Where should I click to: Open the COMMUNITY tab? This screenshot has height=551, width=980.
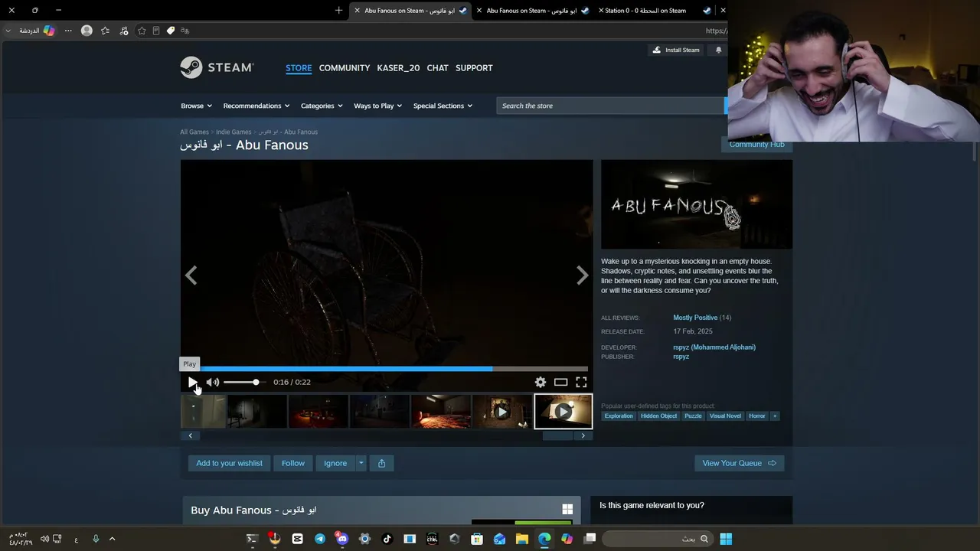345,68
